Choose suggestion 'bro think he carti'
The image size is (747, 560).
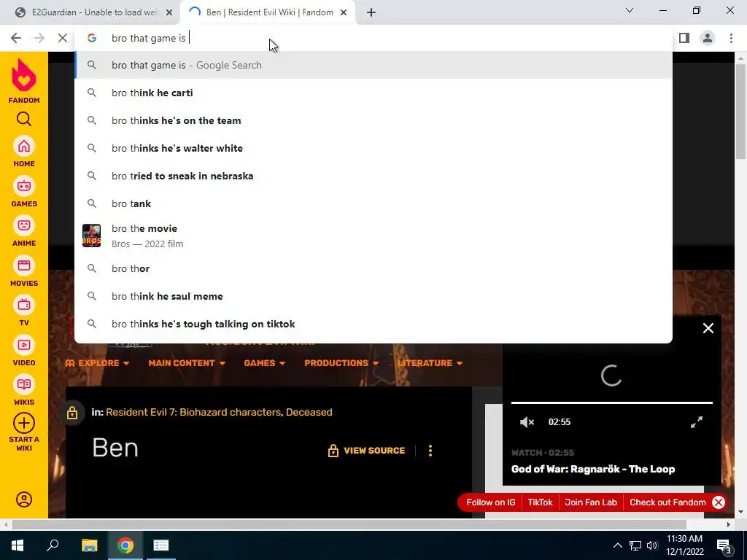coord(373,93)
